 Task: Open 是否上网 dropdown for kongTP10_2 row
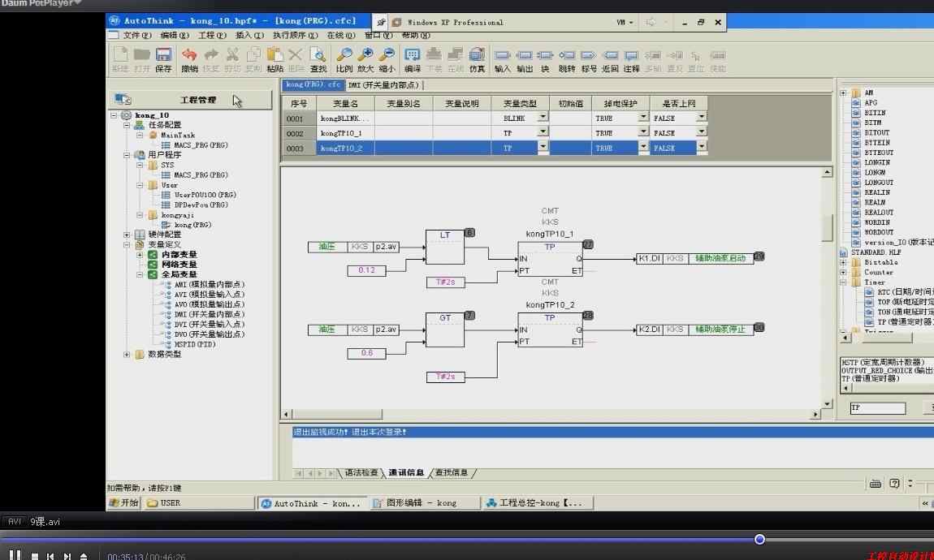[701, 146]
